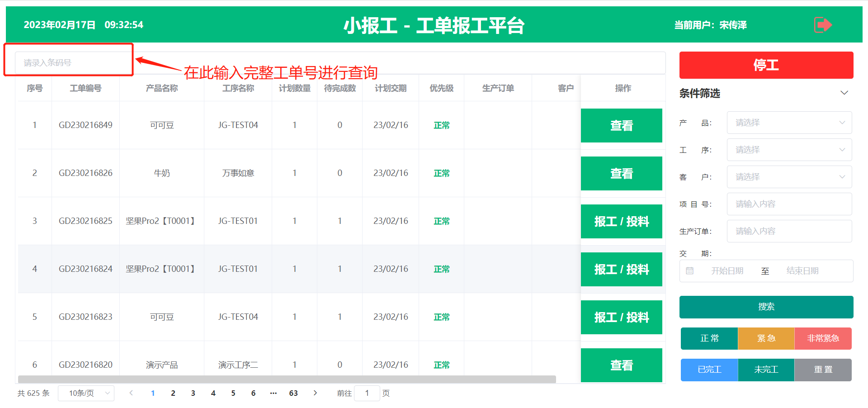Click the previous page arrow

[131, 393]
